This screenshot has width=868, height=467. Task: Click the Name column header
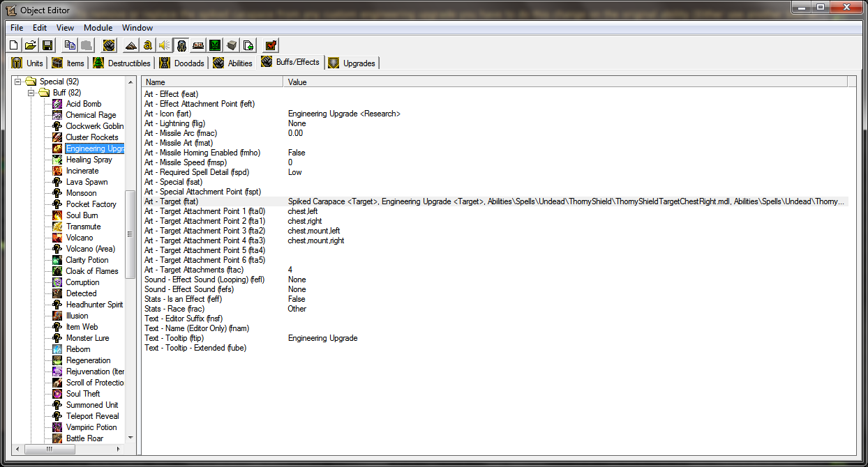(213, 82)
